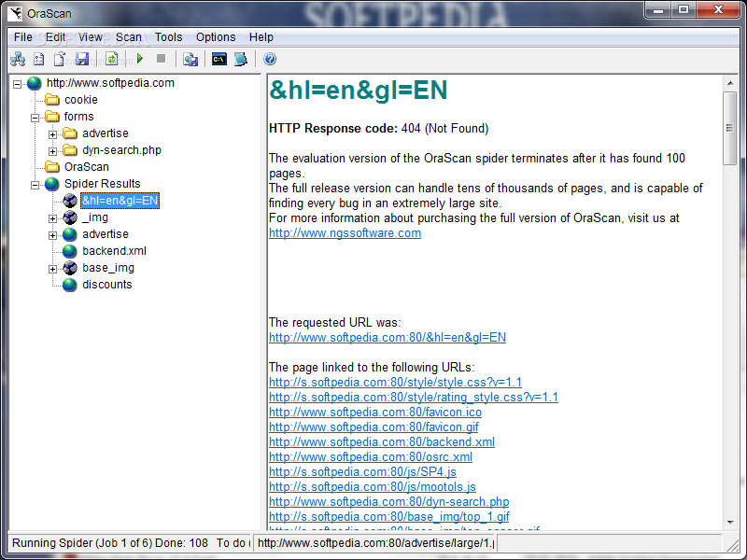Click the refresh document toolbar icon

[x=111, y=59]
